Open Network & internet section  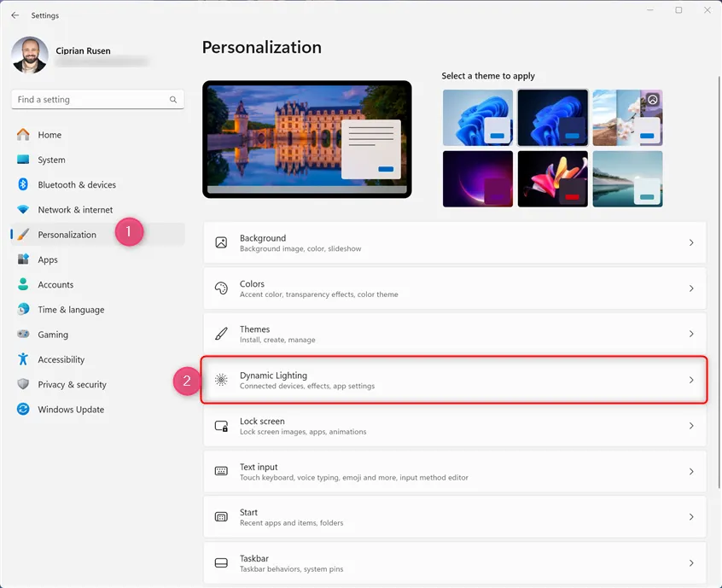pyautogui.click(x=97, y=209)
